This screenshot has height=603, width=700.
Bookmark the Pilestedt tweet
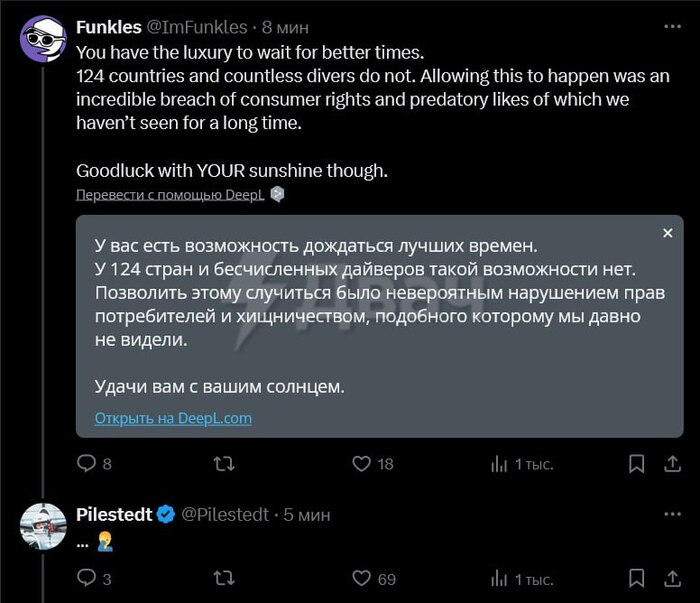tap(636, 578)
